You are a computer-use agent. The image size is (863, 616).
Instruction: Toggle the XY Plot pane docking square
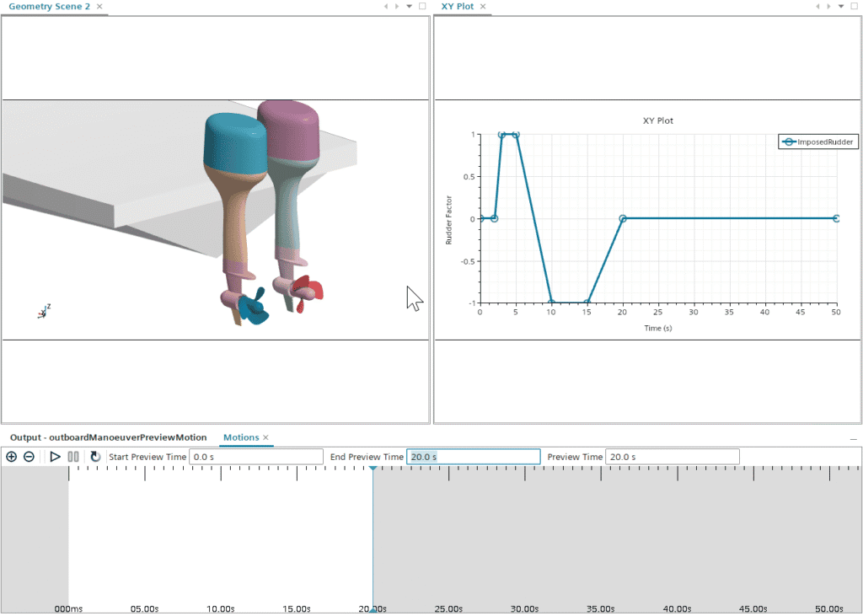pyautogui.click(x=855, y=6)
